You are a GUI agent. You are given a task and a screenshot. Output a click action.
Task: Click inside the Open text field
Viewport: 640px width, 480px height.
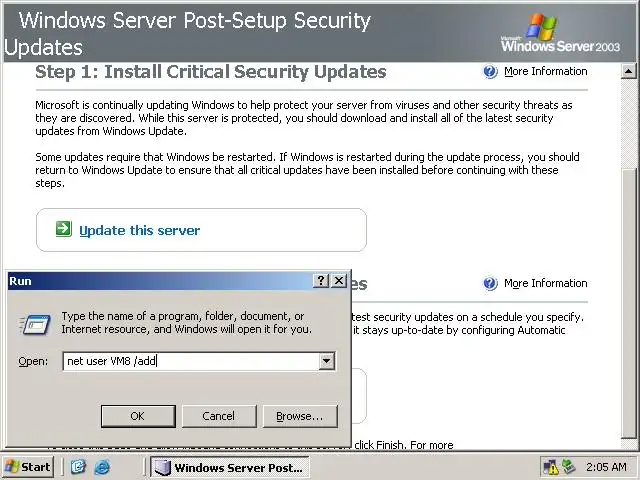[x=190, y=361]
